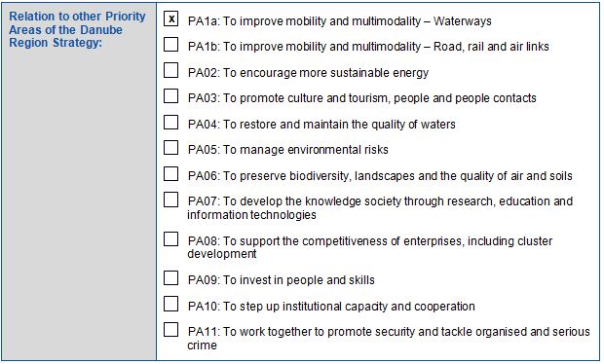Click the PA06 preserve biodiversity label text
The height and width of the screenshot is (364, 604).
click(x=380, y=176)
